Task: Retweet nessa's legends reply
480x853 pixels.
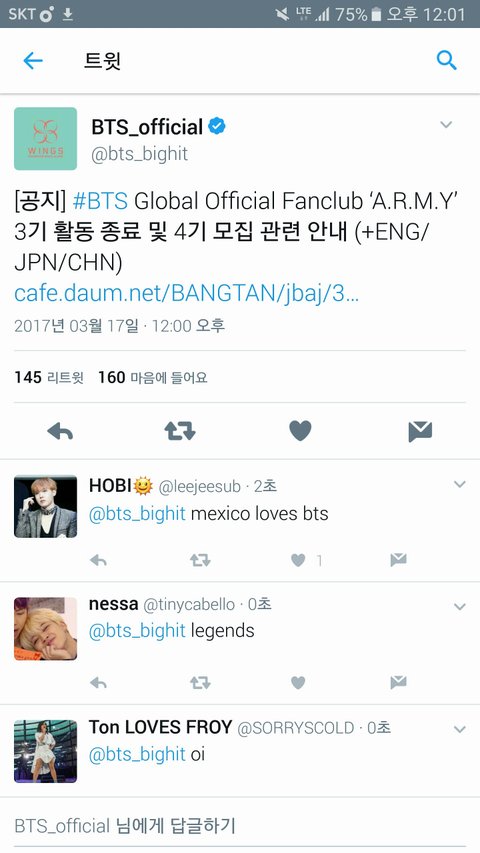Action: (x=200, y=682)
